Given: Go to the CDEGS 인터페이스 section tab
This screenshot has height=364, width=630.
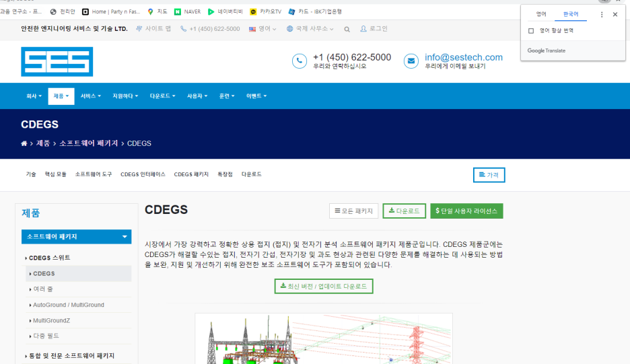Looking at the screenshot, I should coord(143,174).
